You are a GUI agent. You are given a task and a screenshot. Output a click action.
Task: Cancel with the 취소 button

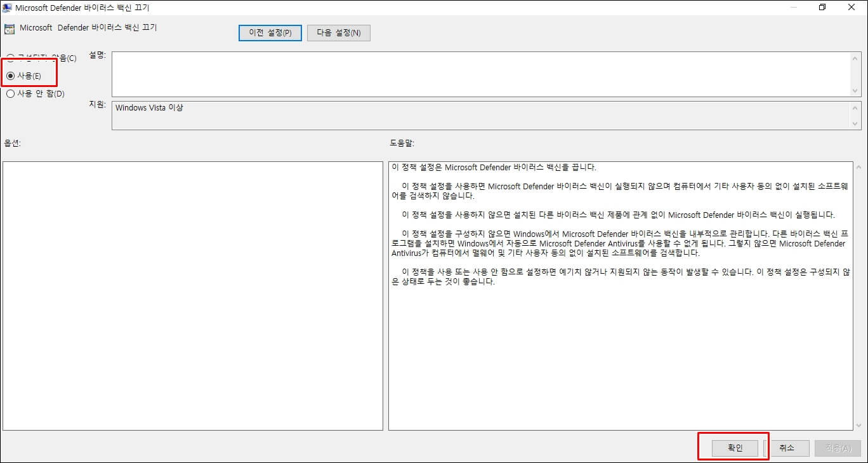[x=786, y=448]
